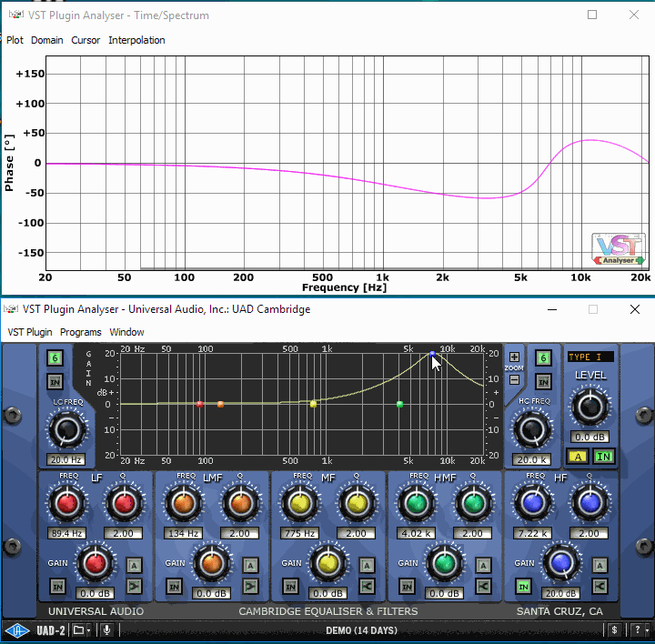
Task: Toggle the LF band IN button
Action: pyautogui.click(x=57, y=587)
